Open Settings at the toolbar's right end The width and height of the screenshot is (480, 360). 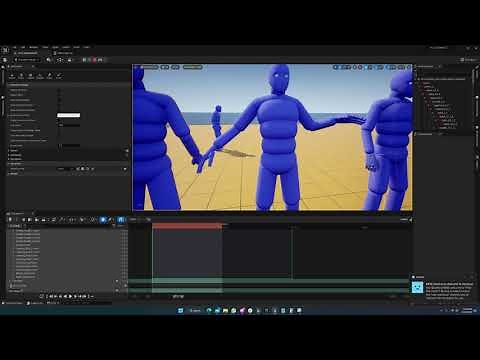(x=469, y=60)
